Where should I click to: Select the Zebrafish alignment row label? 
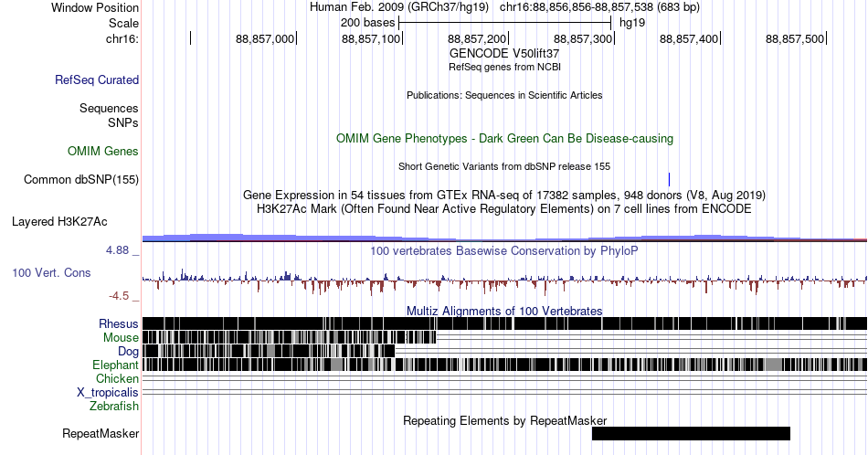coord(114,406)
